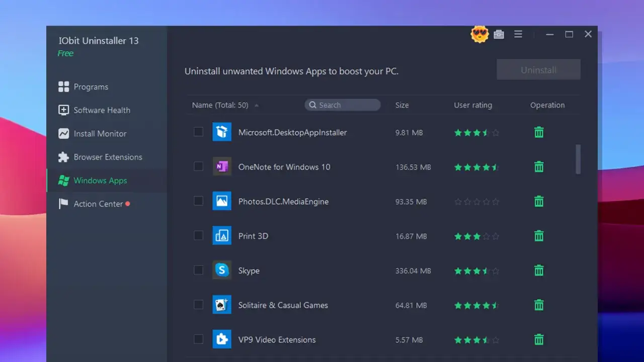The height and width of the screenshot is (362, 644).
Task: Click the Operation column header
Action: coord(547,105)
